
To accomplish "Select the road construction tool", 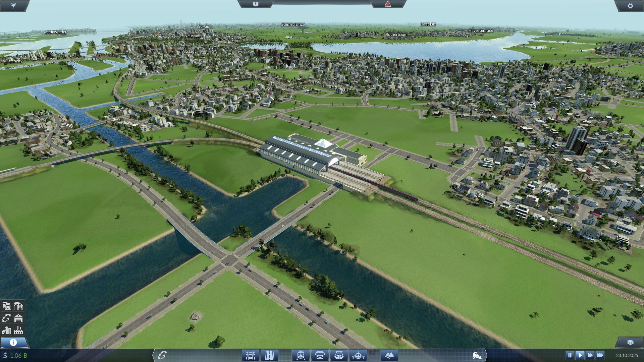I will 270,355.
